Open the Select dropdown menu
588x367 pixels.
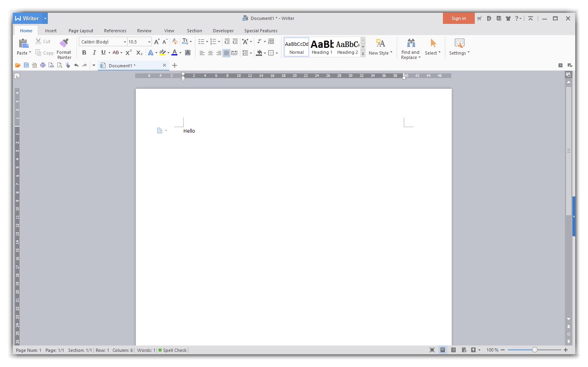[433, 47]
